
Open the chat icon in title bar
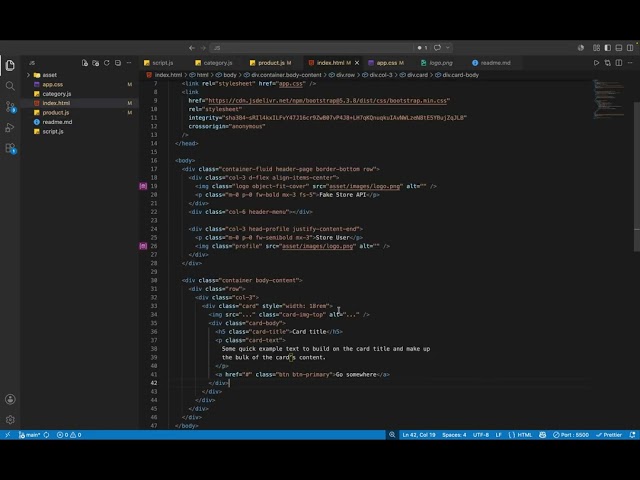click(x=437, y=48)
